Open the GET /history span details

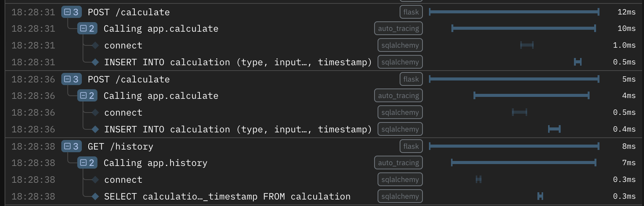(x=120, y=146)
